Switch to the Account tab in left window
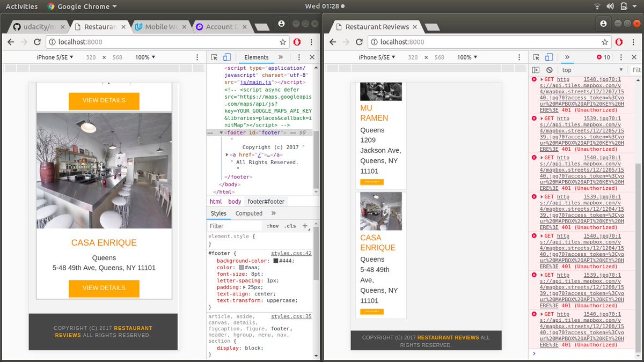The width and height of the screenshot is (644, 362). [x=221, y=27]
